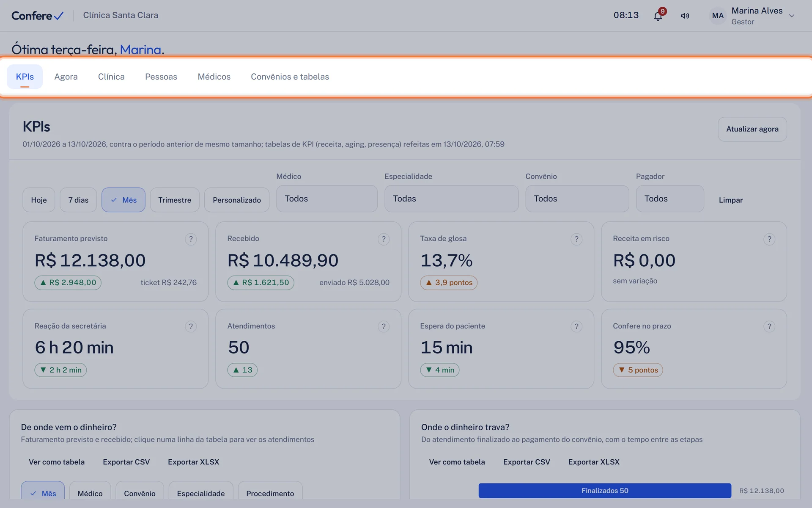Expand the Marina Alves user menu chevron

pos(792,16)
